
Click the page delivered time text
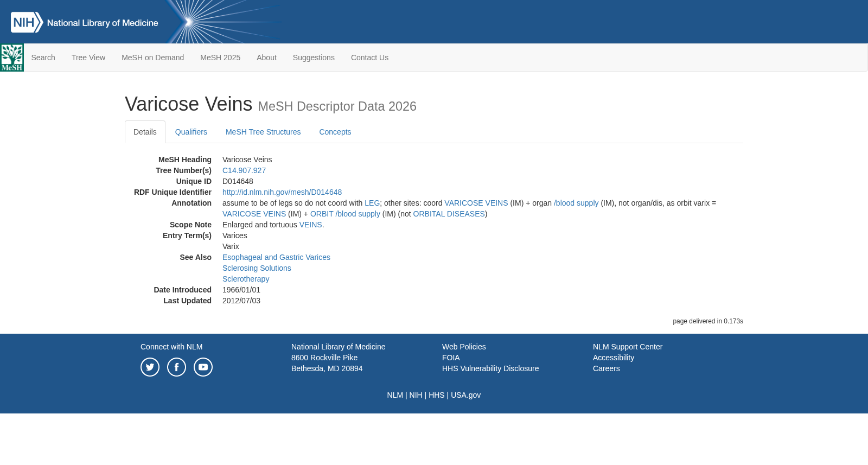click(708, 321)
